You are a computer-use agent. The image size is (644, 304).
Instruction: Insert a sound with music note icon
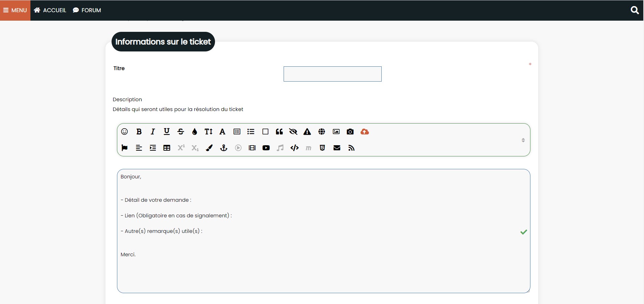pyautogui.click(x=280, y=148)
